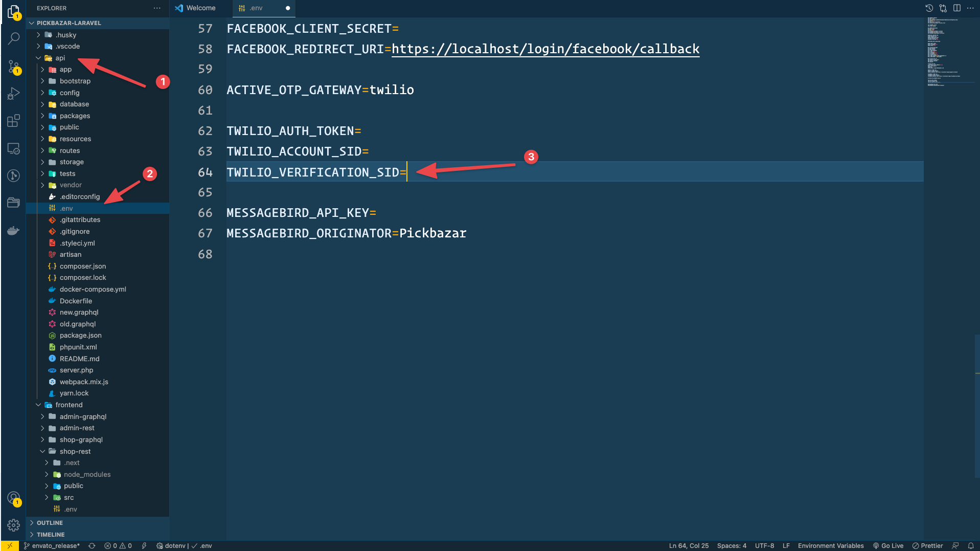Collapse the api folder

click(98, 58)
